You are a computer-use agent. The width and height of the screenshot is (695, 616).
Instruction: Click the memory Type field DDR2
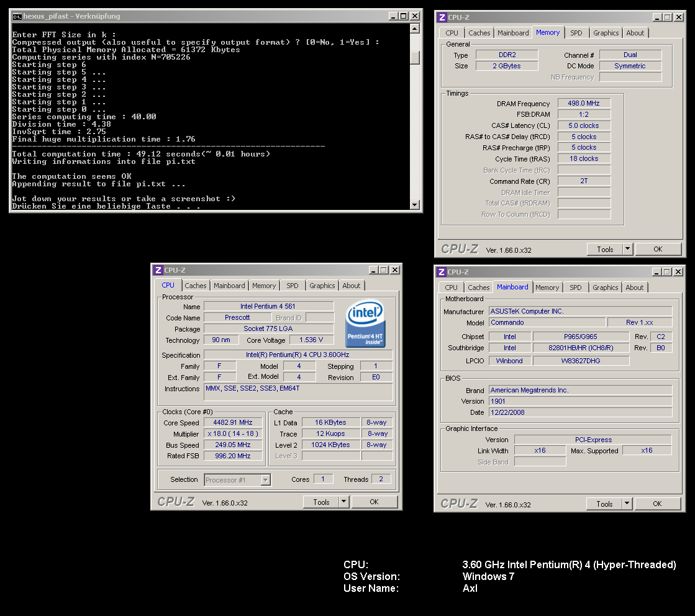point(507,55)
